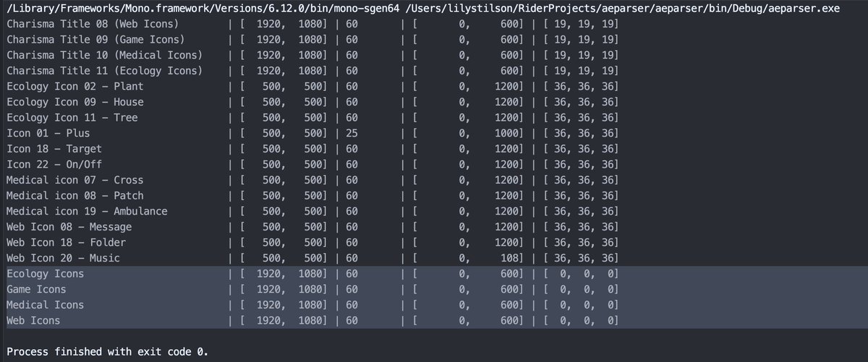Click the highlighted 'Game Icons' row name
This screenshot has height=362, width=868.
(x=35, y=289)
